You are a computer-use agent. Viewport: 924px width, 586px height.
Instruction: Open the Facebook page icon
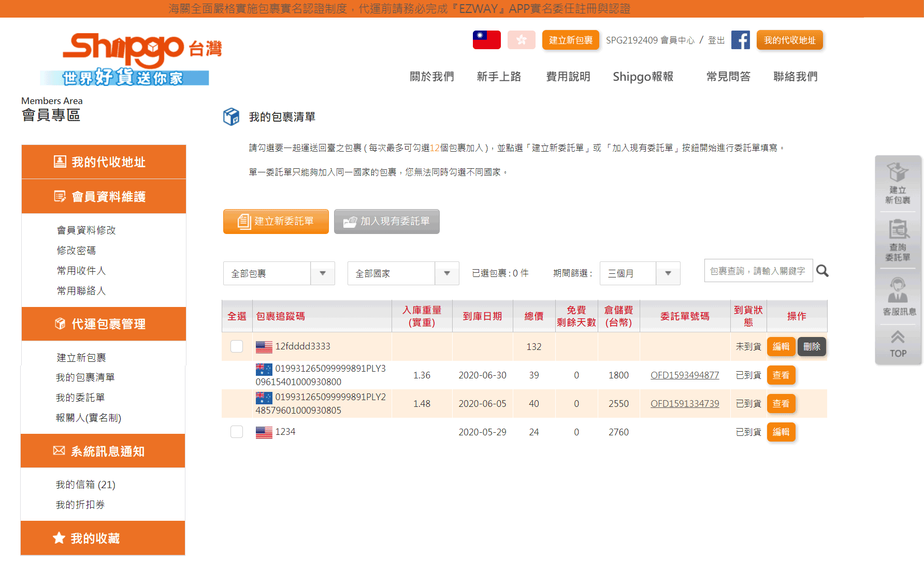[740, 40]
